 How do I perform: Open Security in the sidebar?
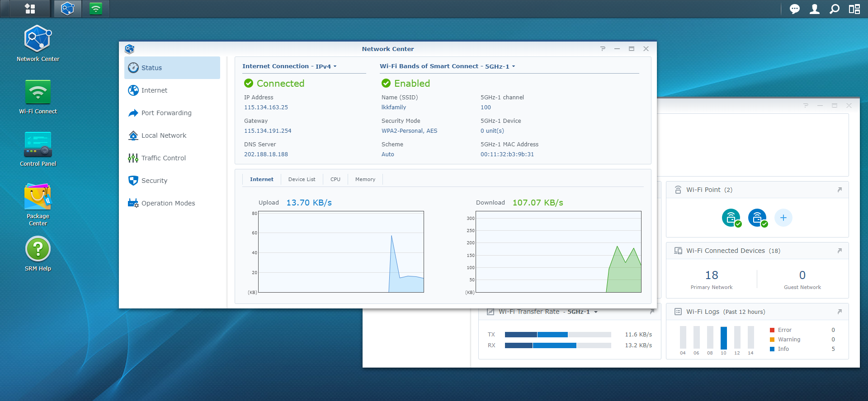(172, 181)
